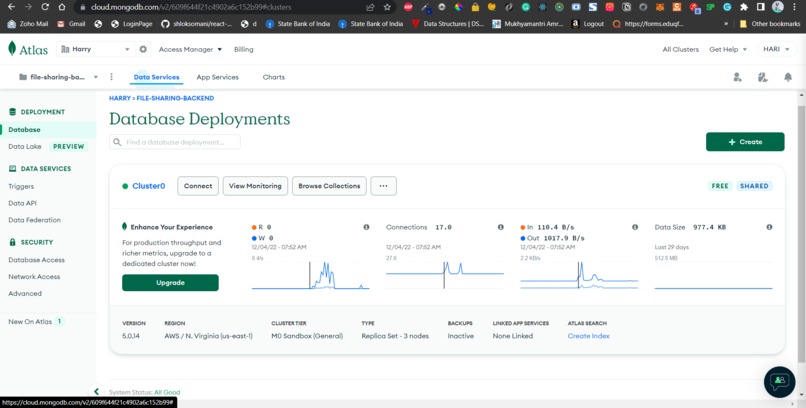The width and height of the screenshot is (806, 408).
Task: Click the invite user icon
Action: (738, 77)
